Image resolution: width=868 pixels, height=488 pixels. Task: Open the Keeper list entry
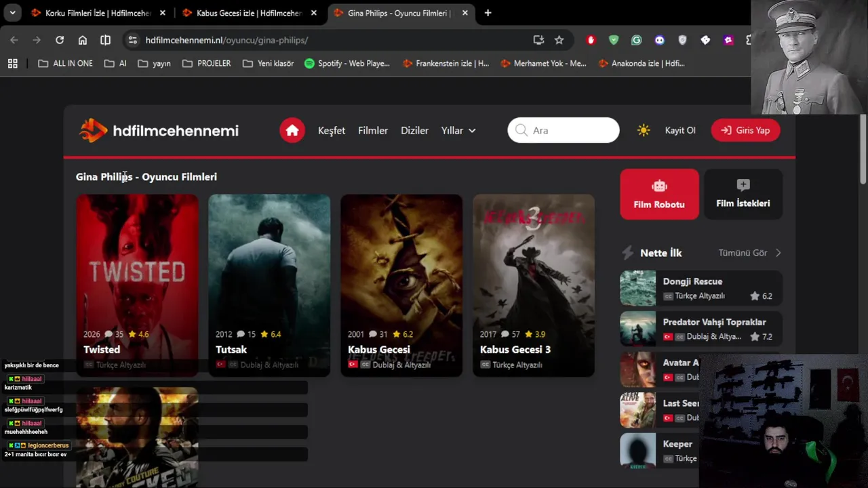(x=659, y=451)
